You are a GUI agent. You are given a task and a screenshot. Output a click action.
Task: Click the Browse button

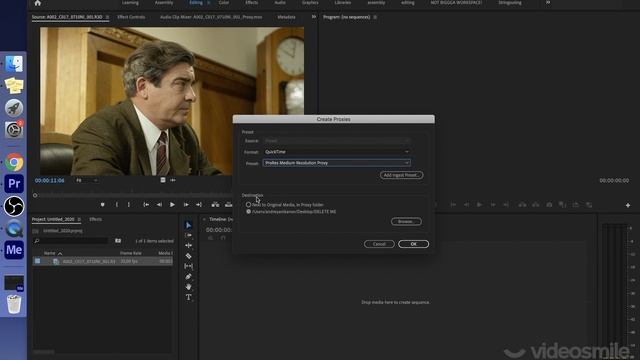pyautogui.click(x=406, y=222)
